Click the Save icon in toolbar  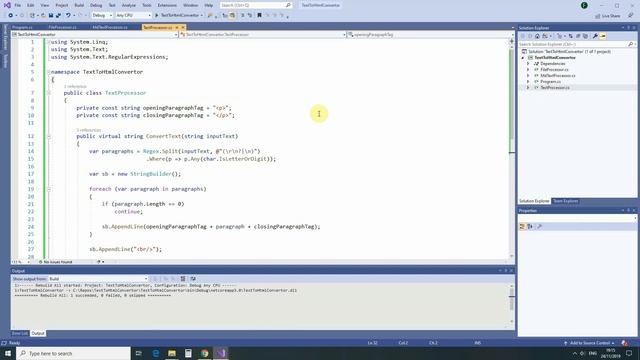coord(51,16)
